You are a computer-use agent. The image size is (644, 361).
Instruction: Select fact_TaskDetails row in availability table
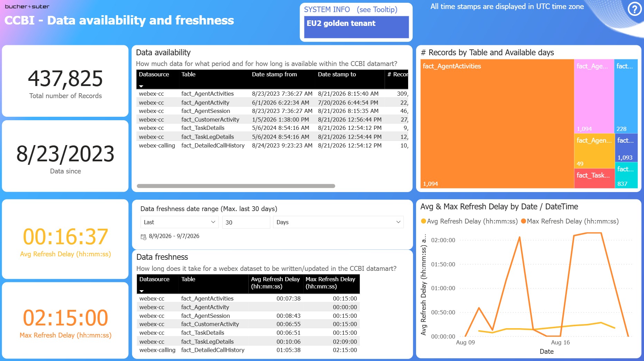click(273, 128)
